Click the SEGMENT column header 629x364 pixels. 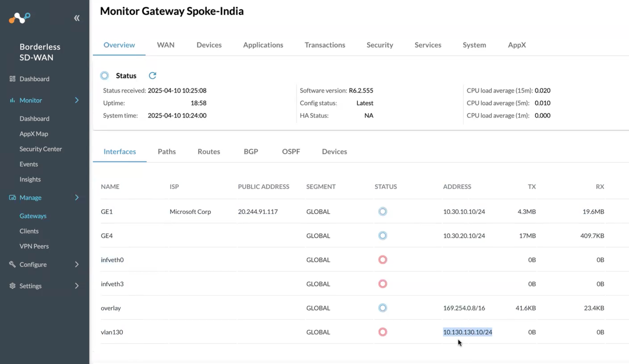click(321, 187)
